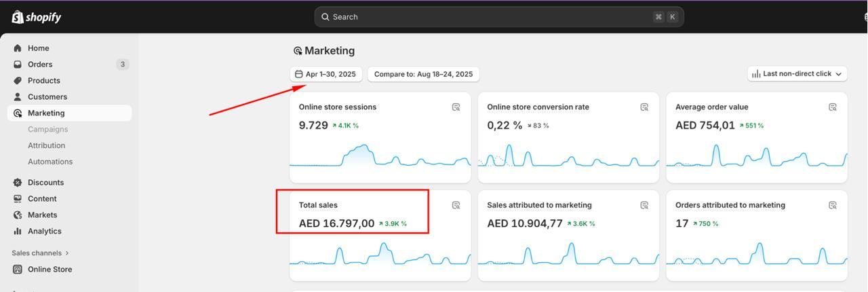868x292 pixels.
Task: Click the Discounts badge icon
Action: coord(18,183)
